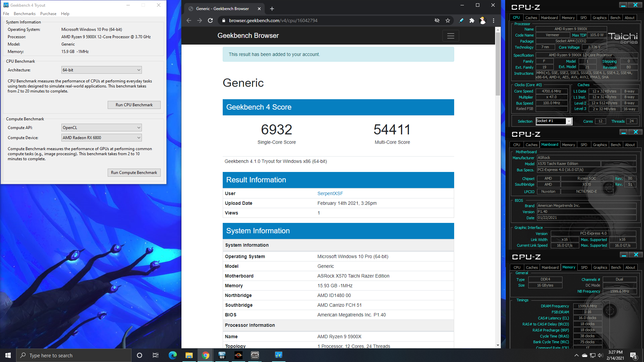Open the ASRock CPU-Z taskbar icon

255,355
